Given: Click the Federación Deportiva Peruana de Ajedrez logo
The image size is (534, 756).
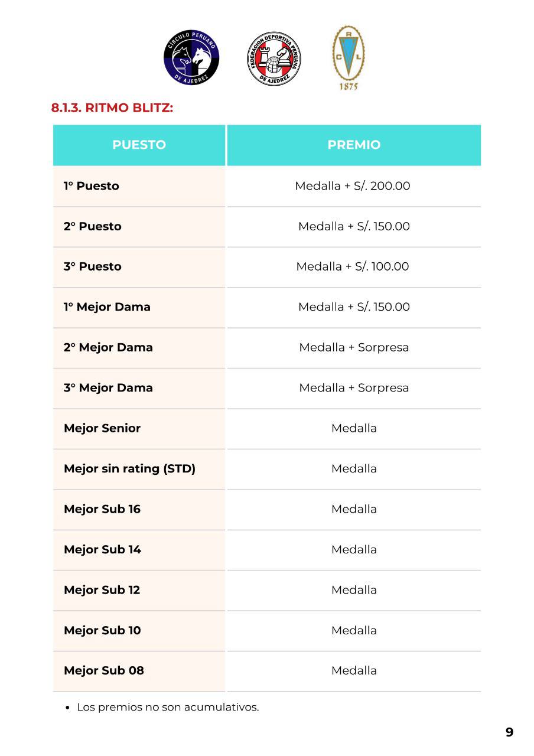Looking at the screenshot, I should coord(273,59).
